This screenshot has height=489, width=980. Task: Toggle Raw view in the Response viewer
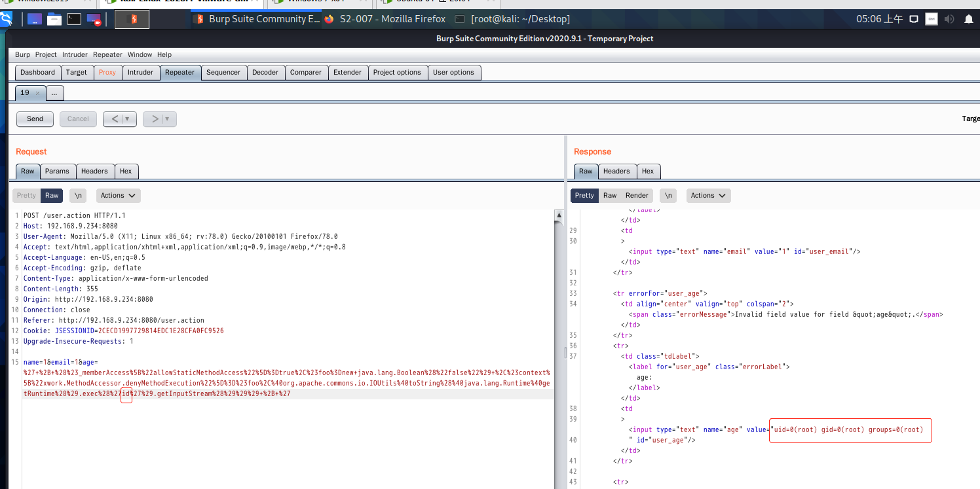click(610, 195)
